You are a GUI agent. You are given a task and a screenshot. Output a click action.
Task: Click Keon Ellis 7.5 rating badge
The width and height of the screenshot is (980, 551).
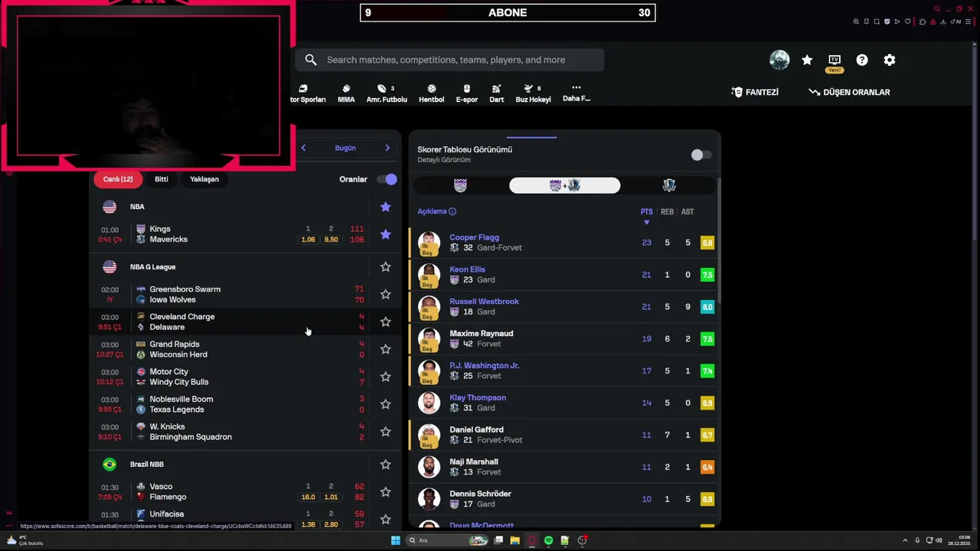pyautogui.click(x=707, y=275)
